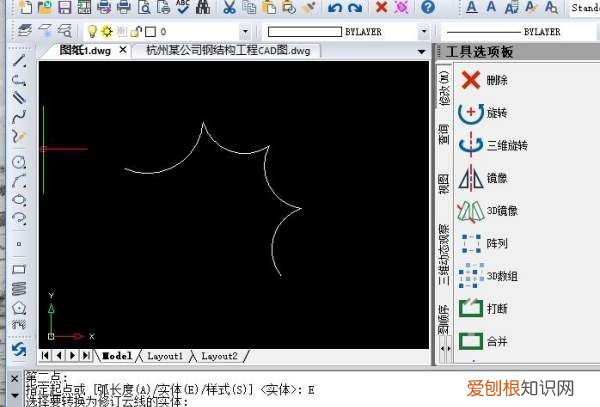Open a drawing via folder icon
Image resolution: width=600 pixels, height=407 pixels.
45,7
